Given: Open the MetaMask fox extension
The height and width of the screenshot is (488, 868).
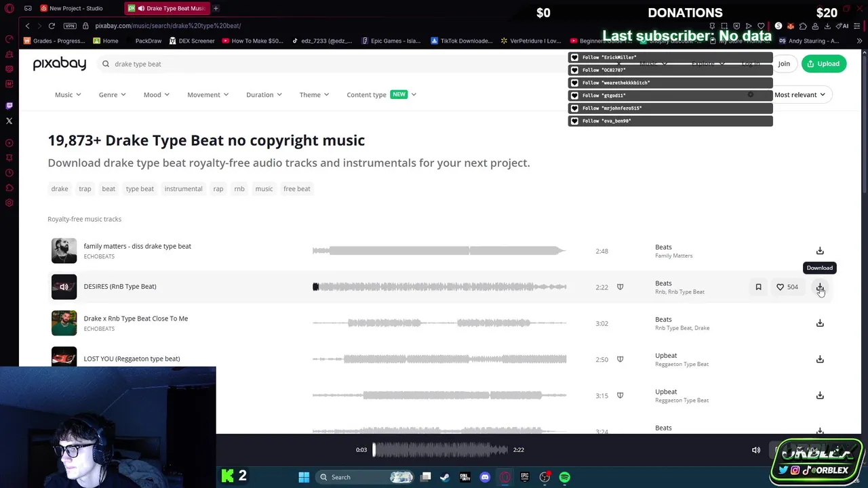Looking at the screenshot, I should point(791,26).
